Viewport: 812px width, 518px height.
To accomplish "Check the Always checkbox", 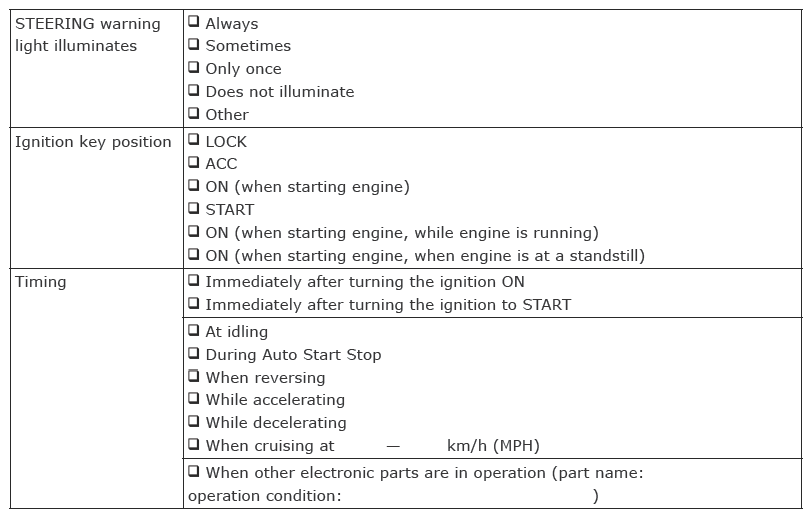I will tap(194, 22).
